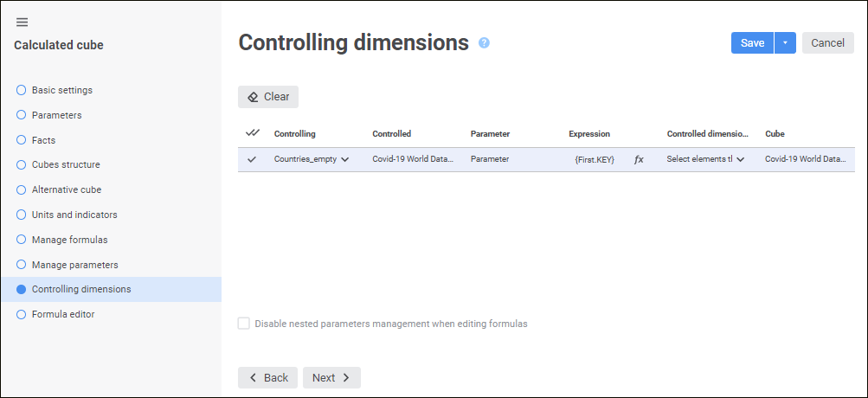868x398 pixels.
Task: Click the fx expression editor icon
Action: [639, 160]
